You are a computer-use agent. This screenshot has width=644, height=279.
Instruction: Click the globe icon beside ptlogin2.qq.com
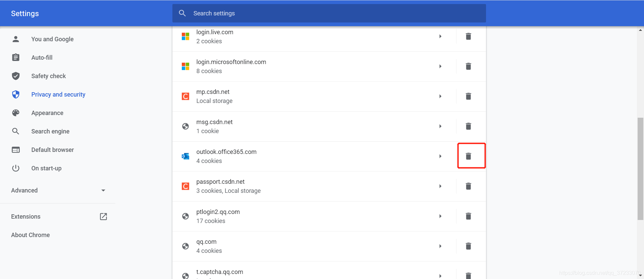tap(185, 216)
